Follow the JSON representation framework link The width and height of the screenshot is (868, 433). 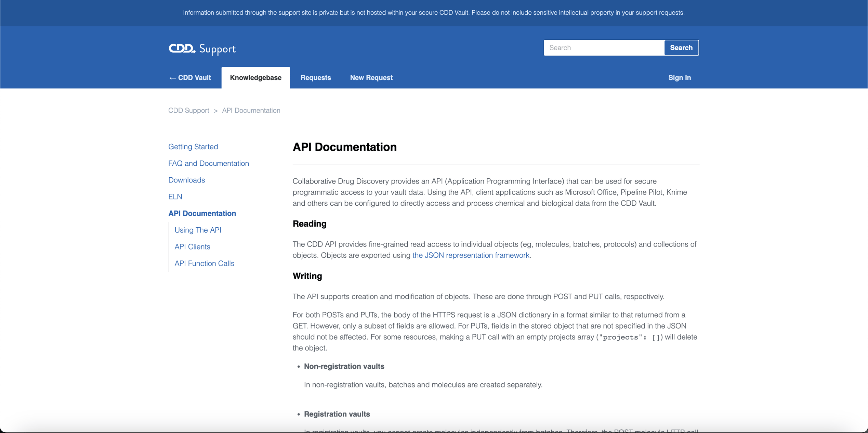click(471, 255)
